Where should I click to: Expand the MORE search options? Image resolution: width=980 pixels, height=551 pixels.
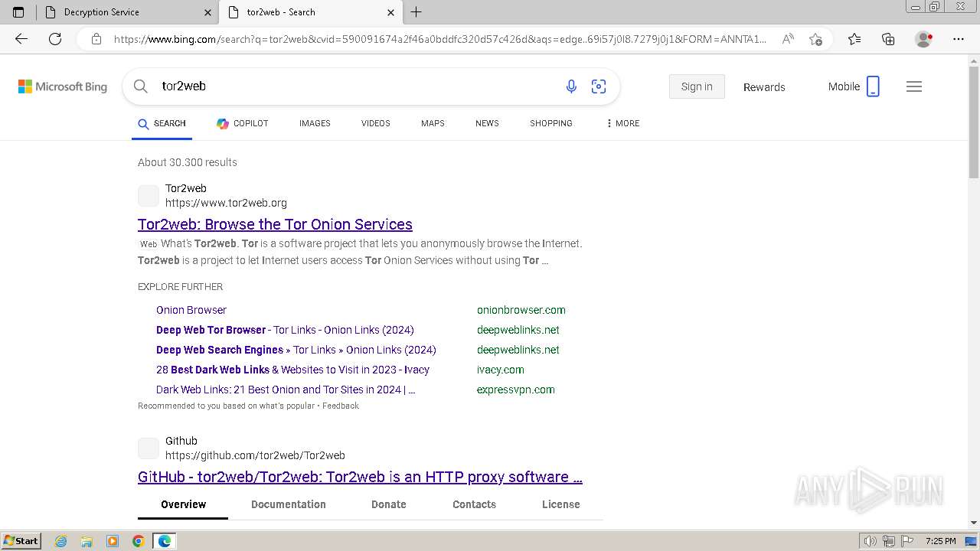(622, 123)
